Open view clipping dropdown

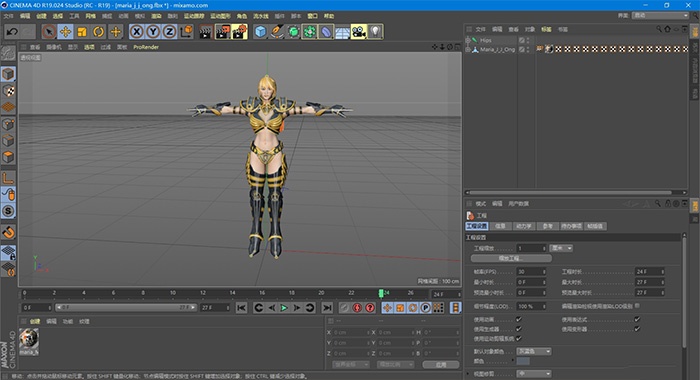point(534,374)
